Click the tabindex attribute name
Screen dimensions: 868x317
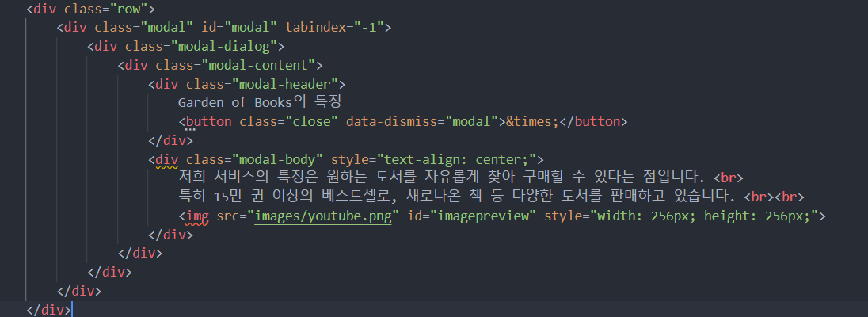click(319, 28)
